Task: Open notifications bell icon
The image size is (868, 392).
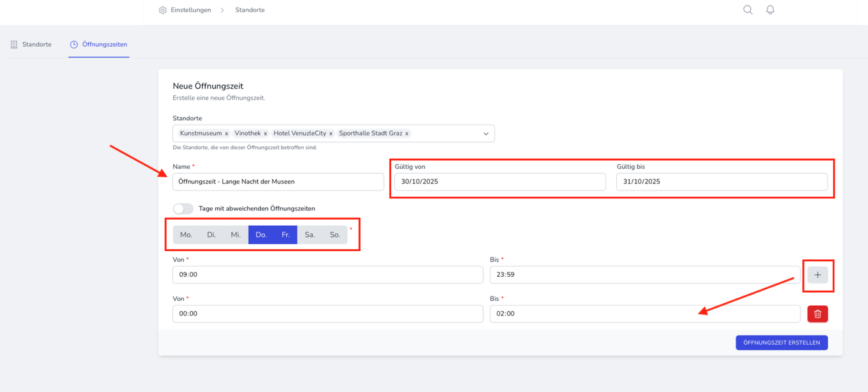Action: coord(770,10)
